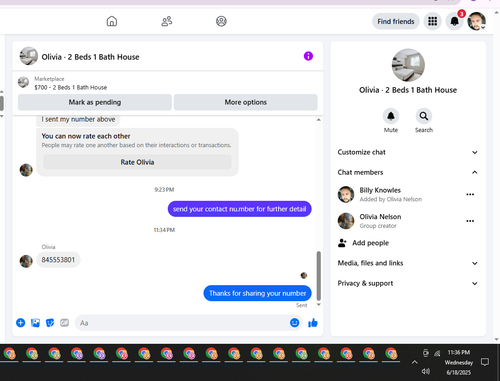Open the Friends icon in top navigation
500x381 pixels.
coord(167,21)
